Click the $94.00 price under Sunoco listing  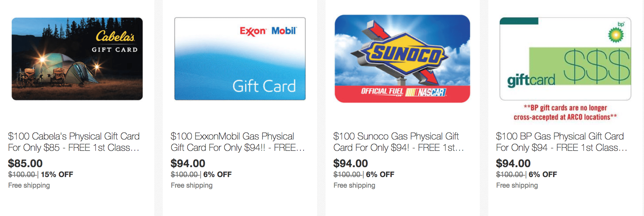351,163
